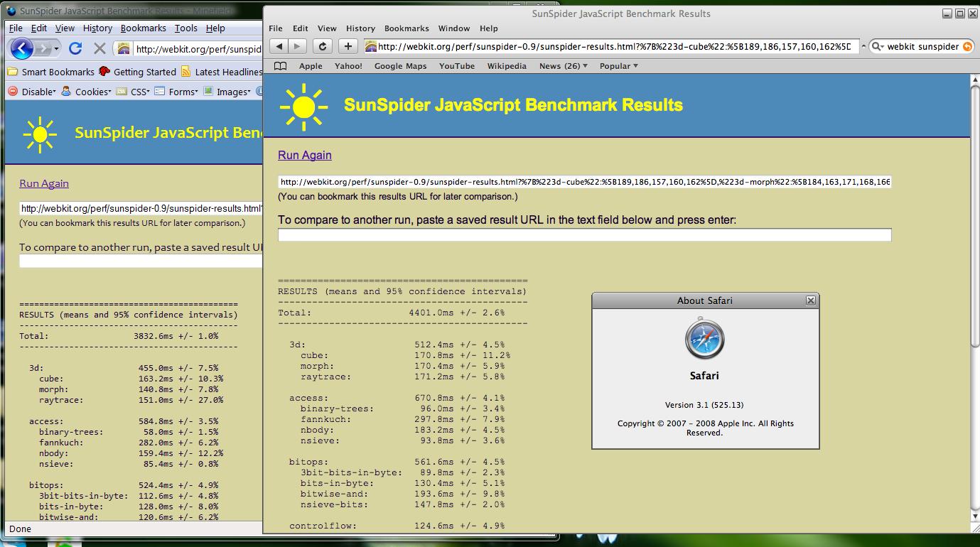Open the Safari Window menu

pyautogui.click(x=454, y=28)
